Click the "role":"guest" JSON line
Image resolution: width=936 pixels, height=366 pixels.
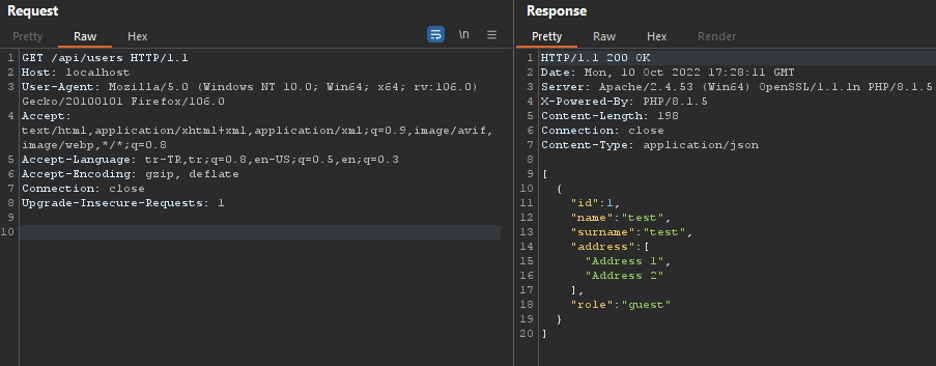coord(621,305)
